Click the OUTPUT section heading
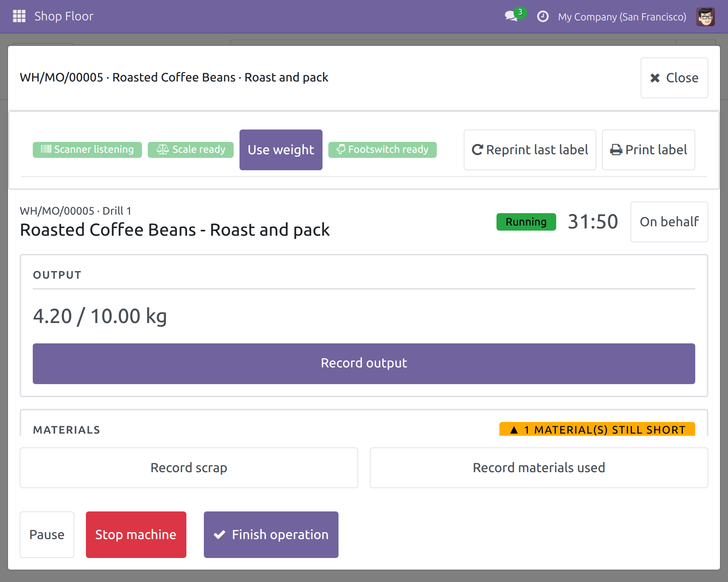Image resolution: width=728 pixels, height=582 pixels. 57,275
